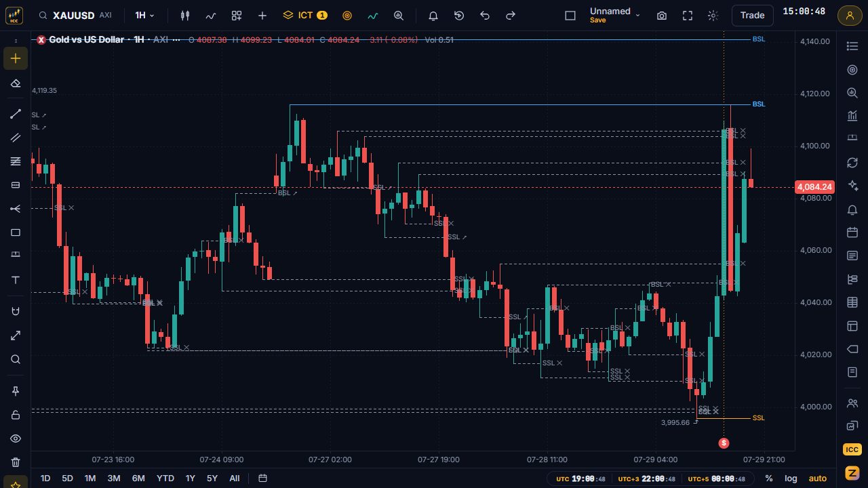Redo the last chart action
This screenshot has height=488, width=868.
511,16
